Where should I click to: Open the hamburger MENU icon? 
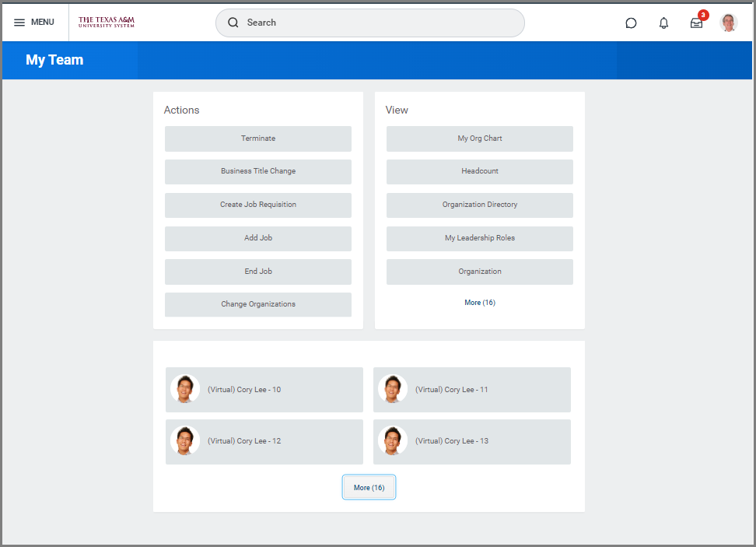[x=19, y=23]
